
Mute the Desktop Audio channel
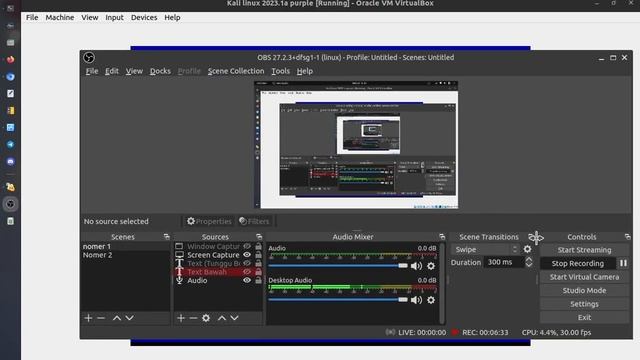tap(416, 300)
